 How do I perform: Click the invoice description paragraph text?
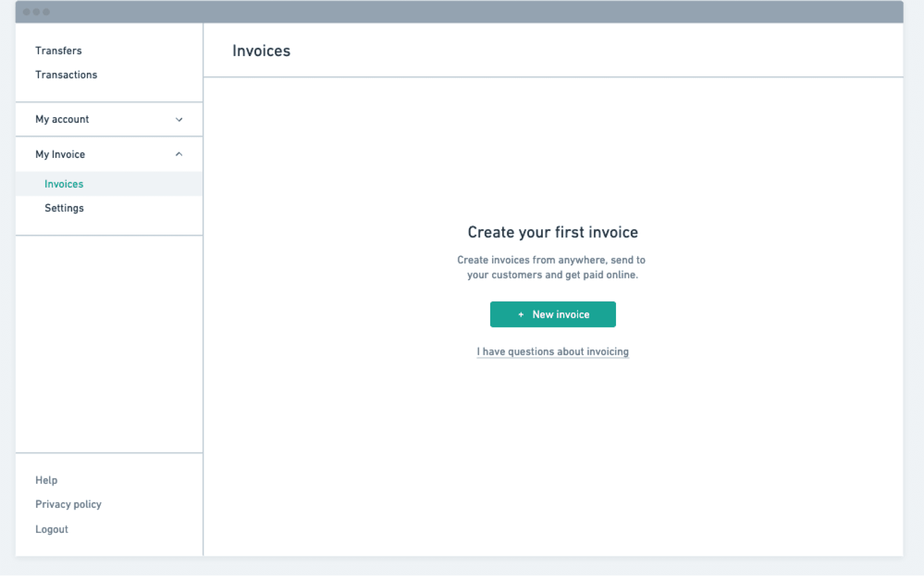pos(552,267)
